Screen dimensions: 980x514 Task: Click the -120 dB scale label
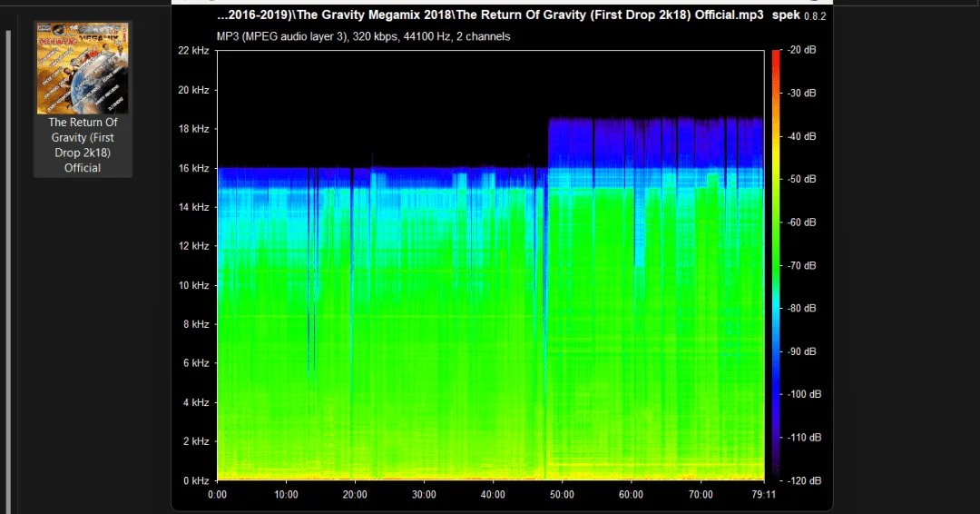pyautogui.click(x=804, y=480)
